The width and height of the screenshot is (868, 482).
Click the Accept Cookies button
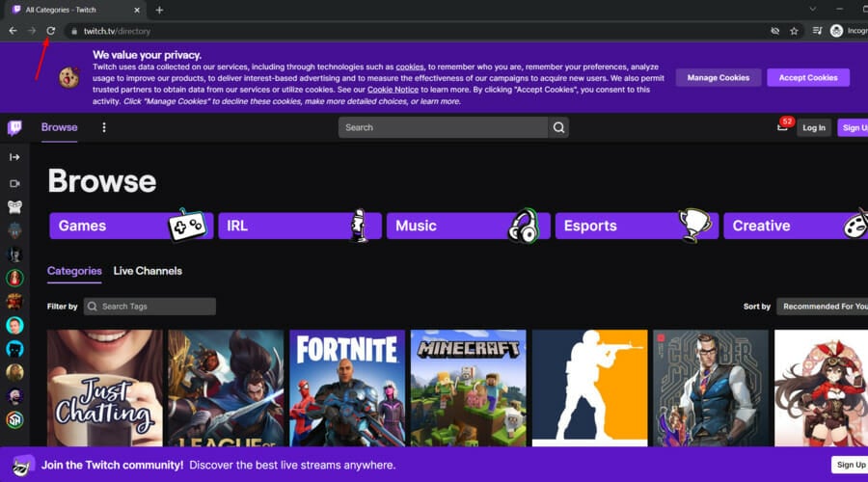[808, 77]
